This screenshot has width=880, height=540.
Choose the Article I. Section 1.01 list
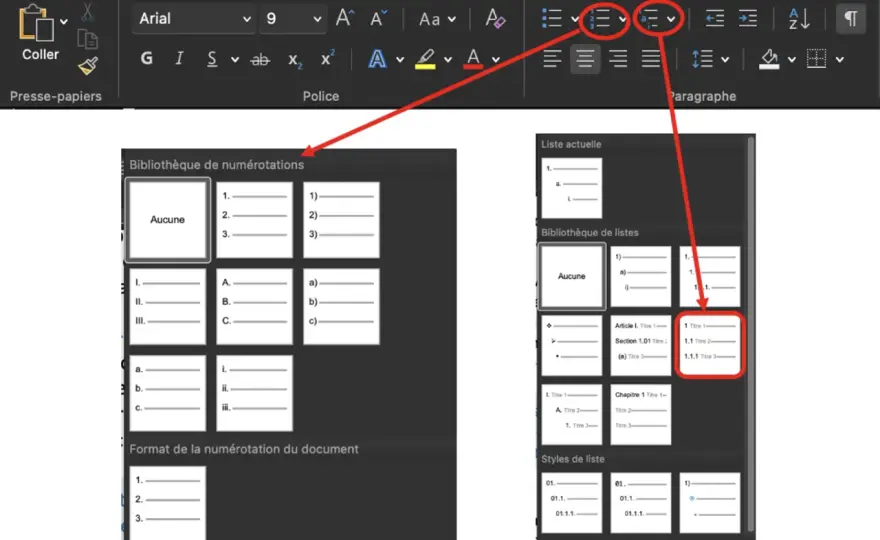pyautogui.click(x=640, y=345)
